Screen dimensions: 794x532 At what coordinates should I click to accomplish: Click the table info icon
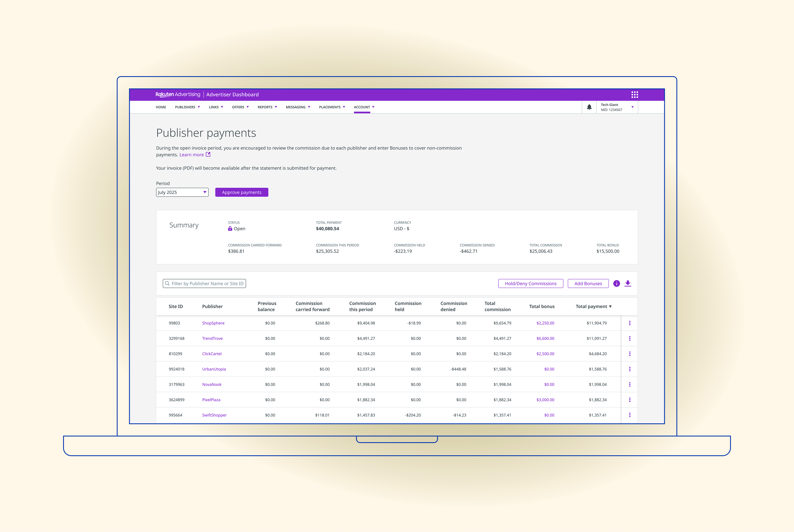616,284
